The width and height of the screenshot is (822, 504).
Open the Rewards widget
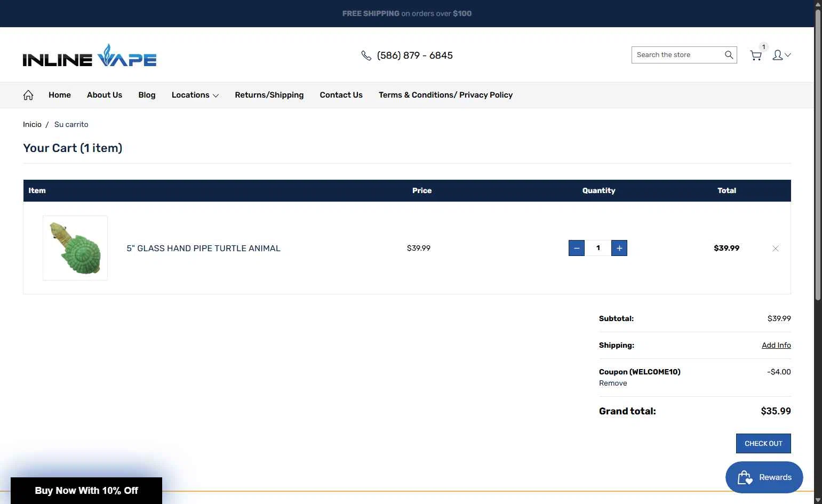(764, 477)
